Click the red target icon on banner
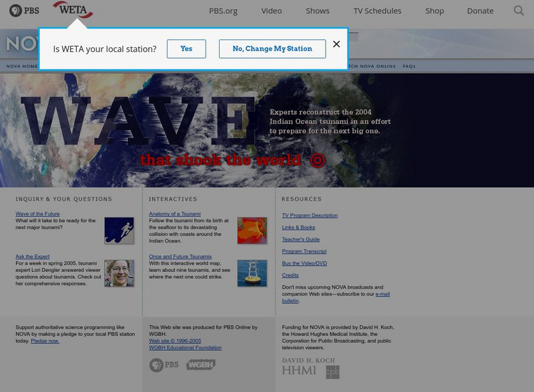534x392 pixels. [318, 160]
